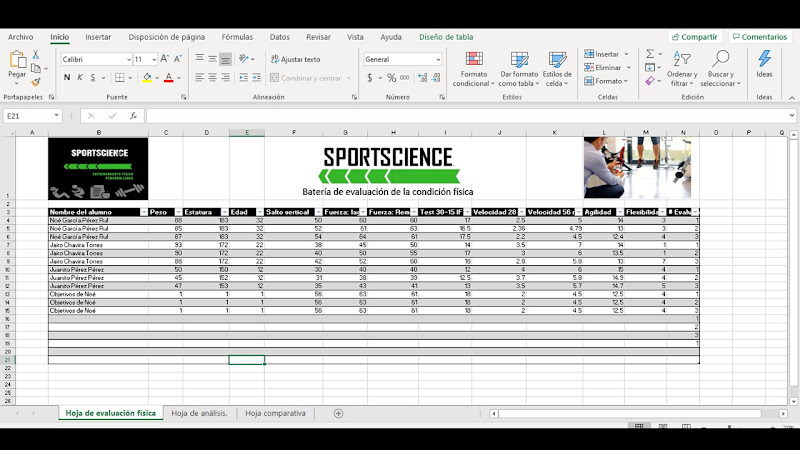Click the font color A icon
Image resolution: width=800 pixels, height=450 pixels.
(x=169, y=78)
